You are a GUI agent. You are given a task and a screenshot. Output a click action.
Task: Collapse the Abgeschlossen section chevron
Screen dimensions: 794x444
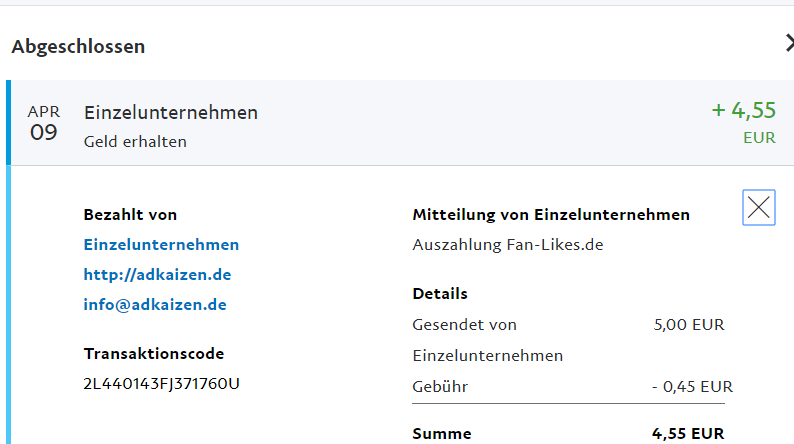788,43
